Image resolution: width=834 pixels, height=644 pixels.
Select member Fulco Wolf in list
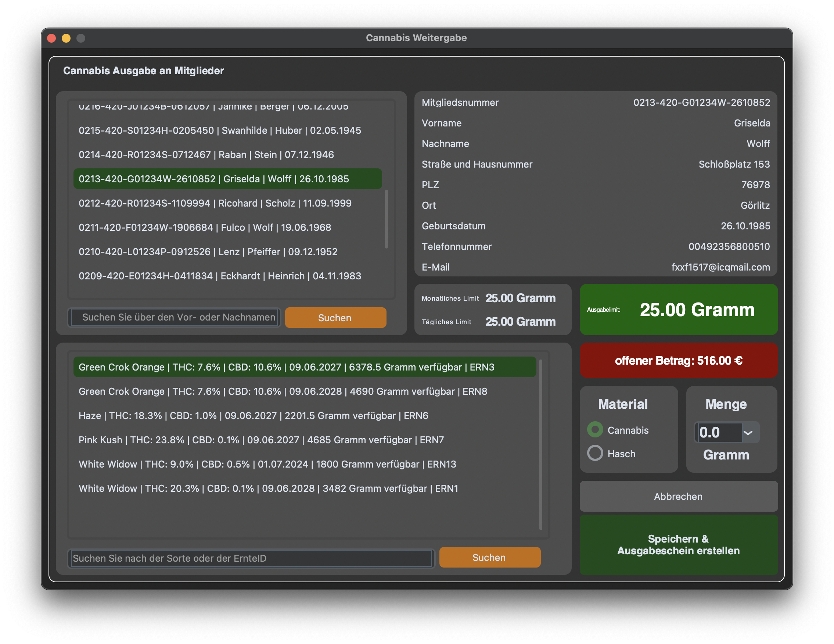(205, 228)
